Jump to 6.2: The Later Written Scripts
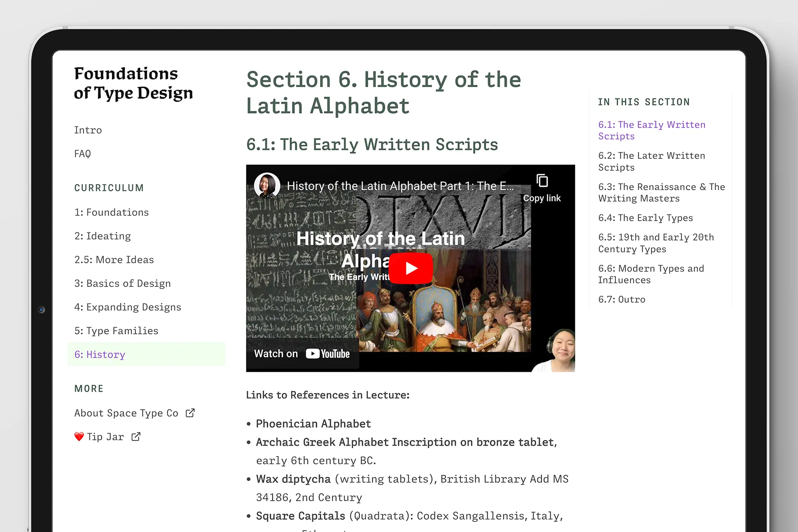Viewport: 798px width, 532px height. tap(652, 162)
